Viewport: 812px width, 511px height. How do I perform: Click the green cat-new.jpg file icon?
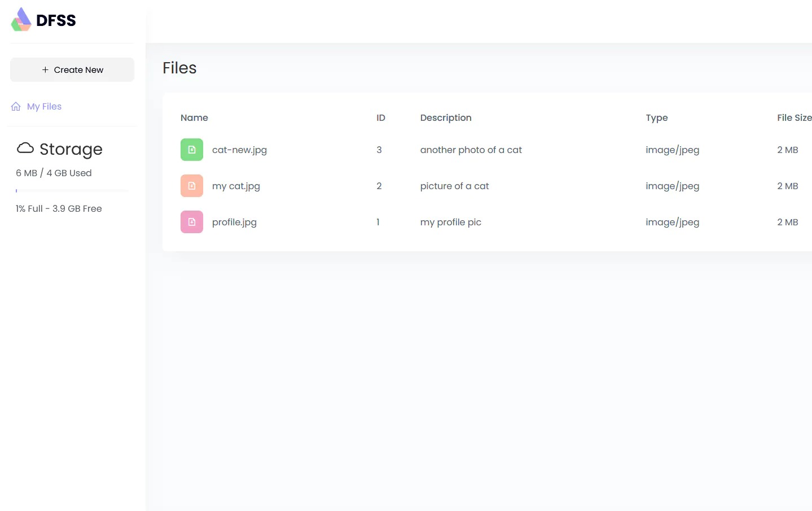pyautogui.click(x=192, y=150)
